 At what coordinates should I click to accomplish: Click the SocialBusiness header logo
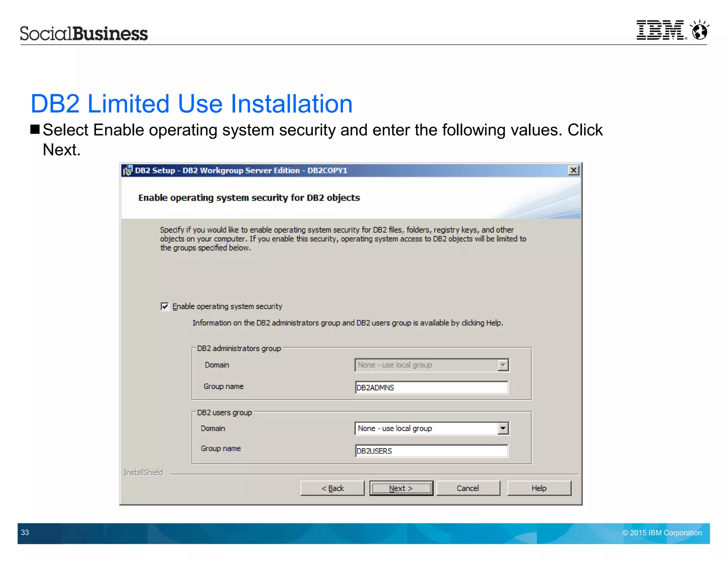(84, 33)
